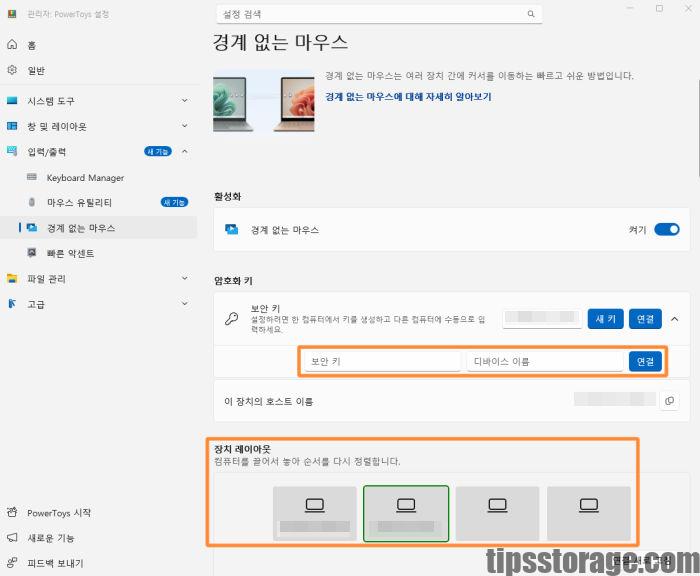700x576 pixels.
Task: Click the 경계 없는 마우스 sidebar icon
Action: 32,227
